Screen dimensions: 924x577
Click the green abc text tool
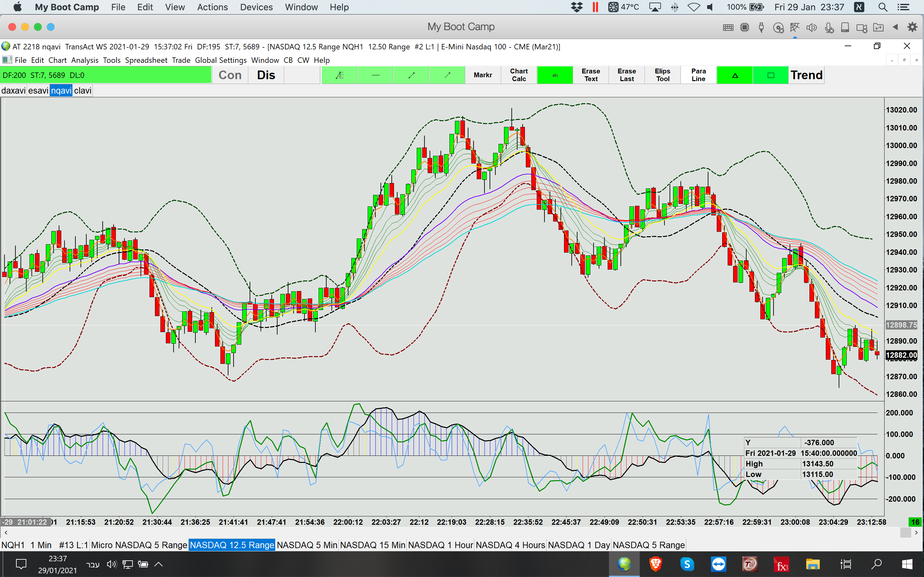pyautogui.click(x=555, y=75)
